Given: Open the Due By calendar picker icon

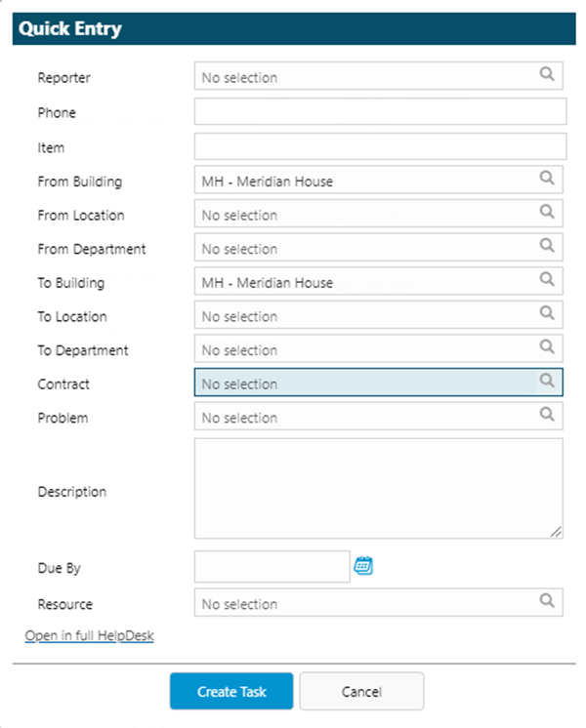Looking at the screenshot, I should [x=363, y=566].
